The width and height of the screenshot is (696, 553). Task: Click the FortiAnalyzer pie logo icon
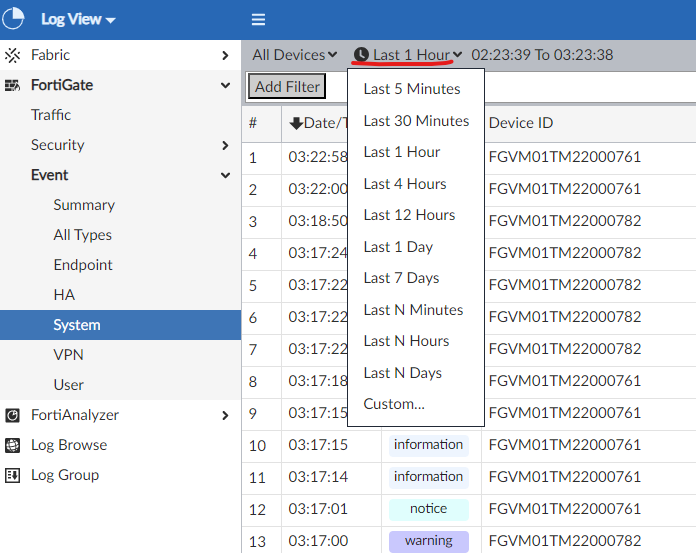coord(13,18)
